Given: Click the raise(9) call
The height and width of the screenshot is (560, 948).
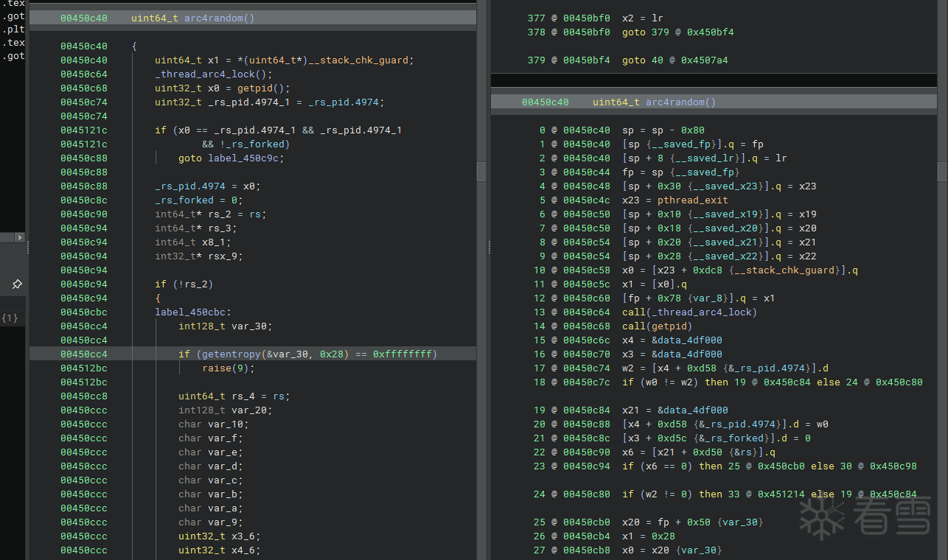Looking at the screenshot, I should pos(229,368).
